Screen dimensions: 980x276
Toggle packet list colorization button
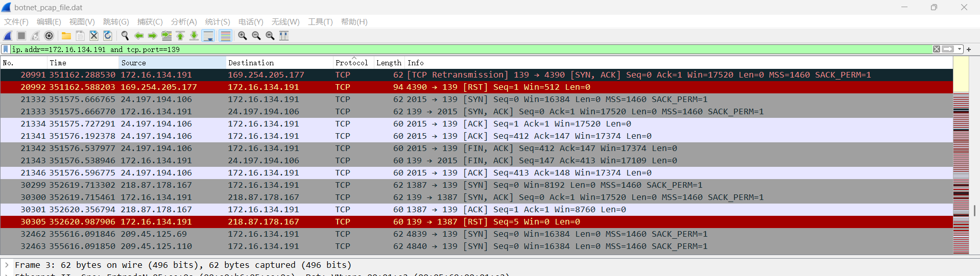coord(225,36)
